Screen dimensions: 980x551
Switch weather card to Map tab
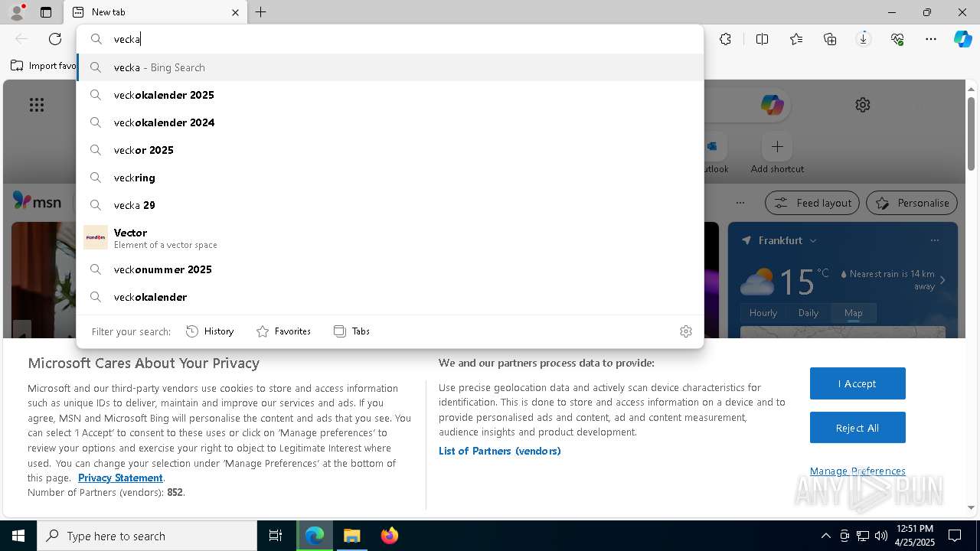(853, 313)
